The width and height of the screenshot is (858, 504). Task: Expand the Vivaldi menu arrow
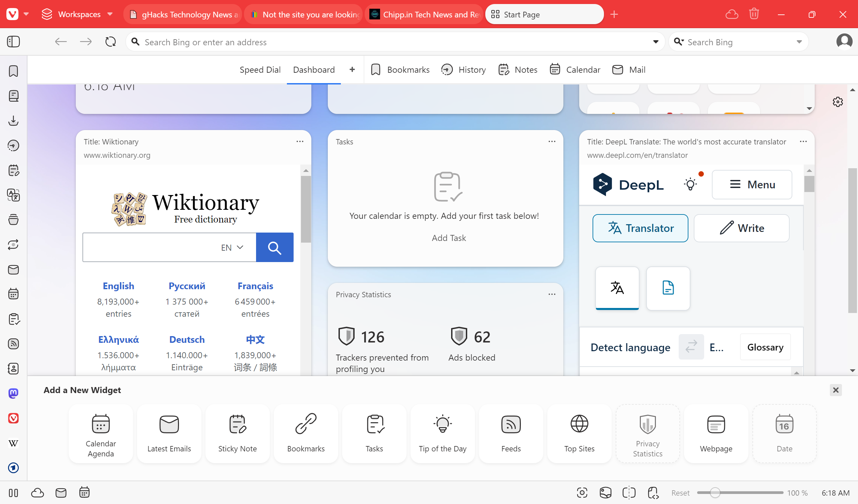click(26, 14)
